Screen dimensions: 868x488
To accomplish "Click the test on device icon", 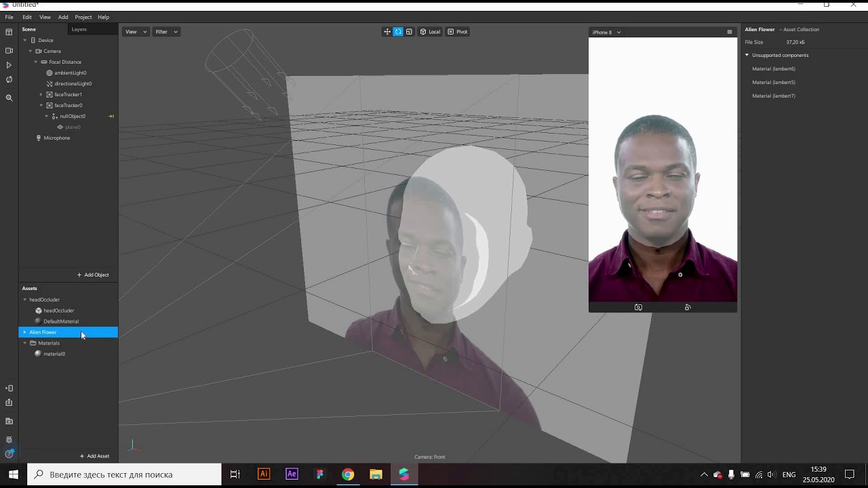I will [x=9, y=388].
